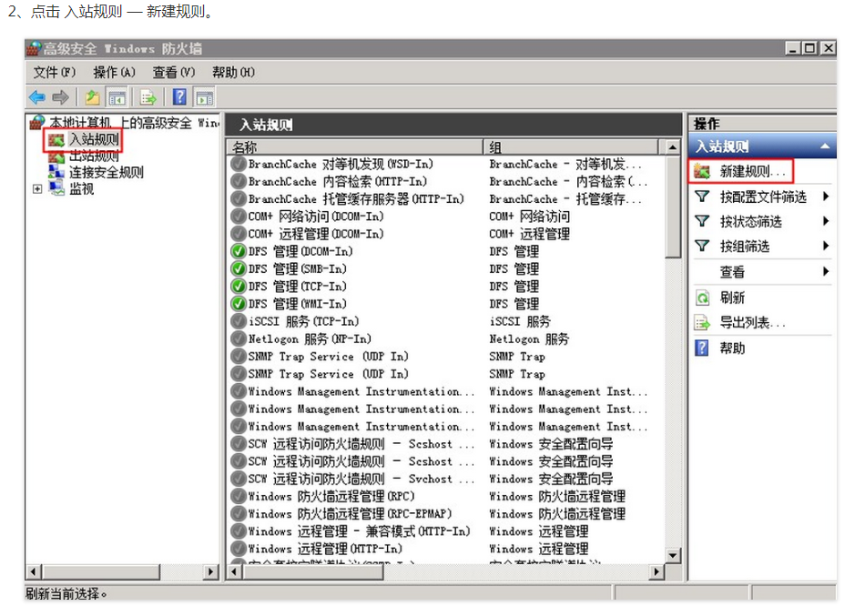Collapse the 入站规则 actions section header arrow
Screen dimensions: 865x616
click(x=825, y=146)
